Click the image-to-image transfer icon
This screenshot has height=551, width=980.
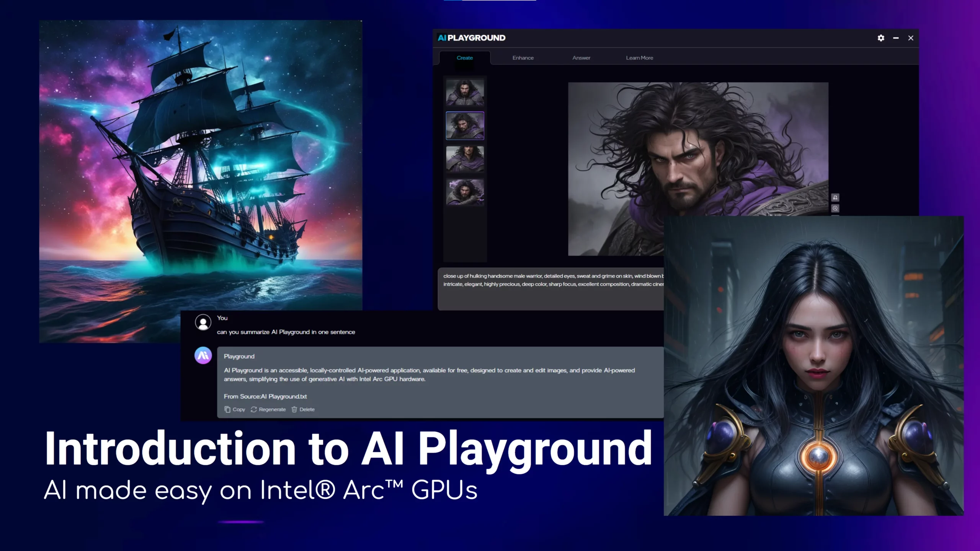point(836,198)
